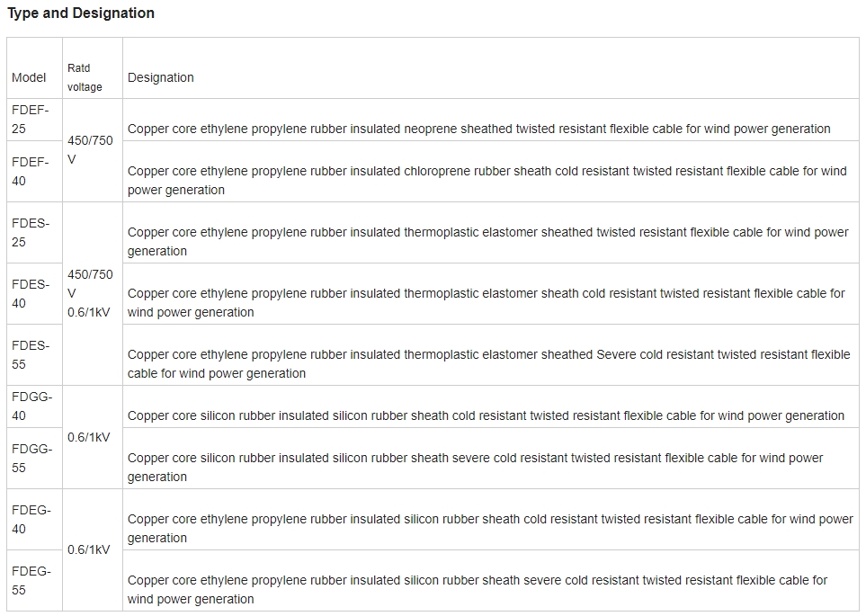The image size is (866, 616).
Task: Click the FDEG-40 model cell
Action: click(x=35, y=519)
